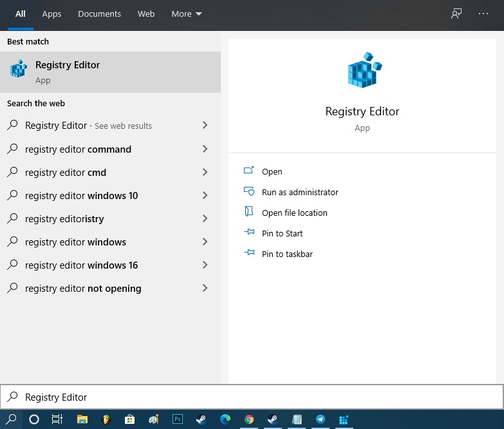The image size is (504, 429).
Task: Click the Run as administrator shield icon
Action: (x=249, y=191)
